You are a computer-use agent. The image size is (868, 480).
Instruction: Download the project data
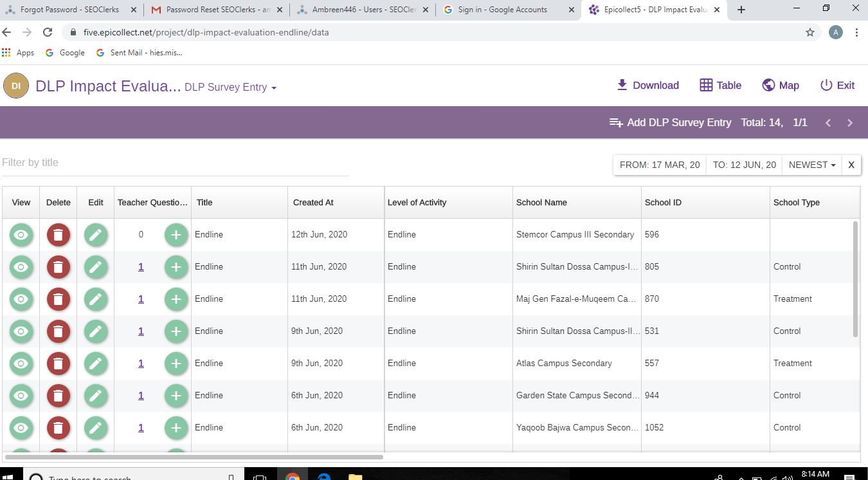pos(647,86)
